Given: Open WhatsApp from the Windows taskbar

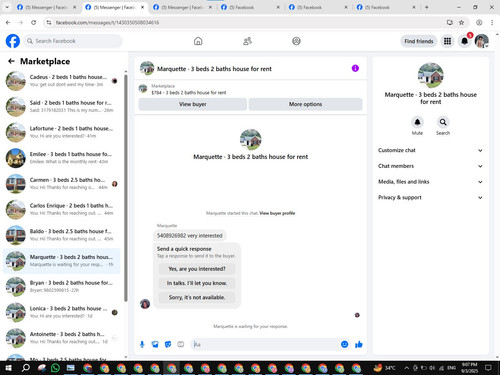Looking at the screenshot, I should coord(55,368).
